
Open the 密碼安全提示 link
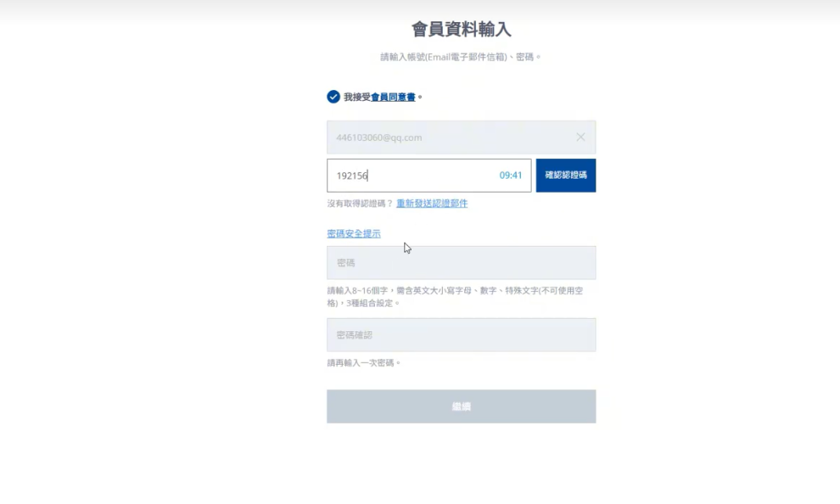coord(354,234)
